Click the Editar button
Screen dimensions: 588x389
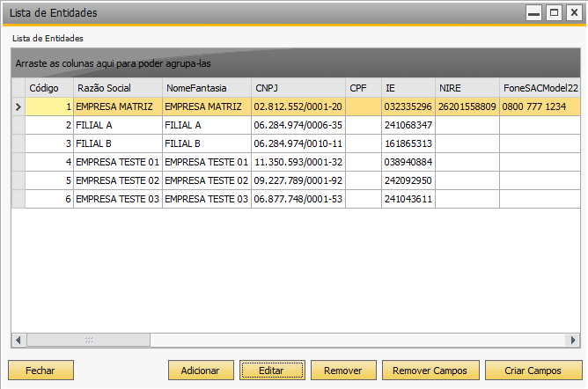pos(272,371)
